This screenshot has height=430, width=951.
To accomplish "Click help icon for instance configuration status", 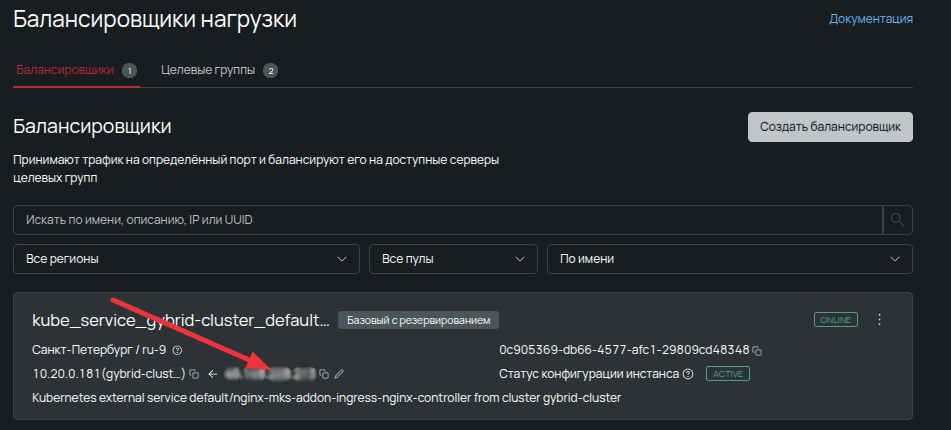I will [688, 374].
